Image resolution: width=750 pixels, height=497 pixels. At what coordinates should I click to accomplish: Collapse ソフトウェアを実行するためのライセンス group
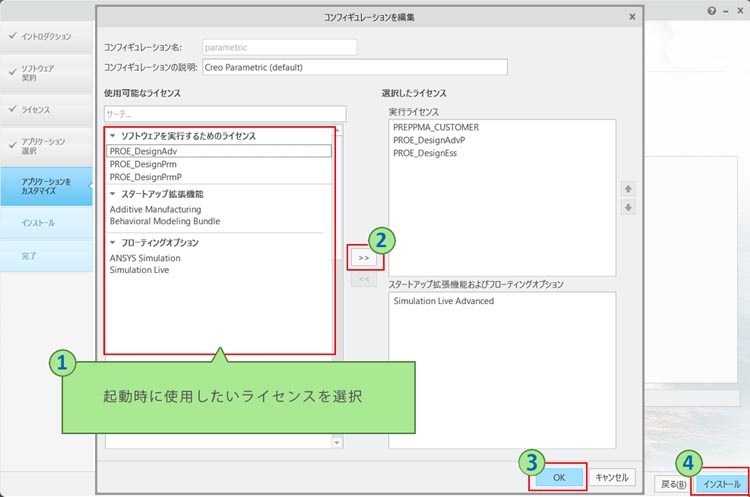[x=113, y=136]
